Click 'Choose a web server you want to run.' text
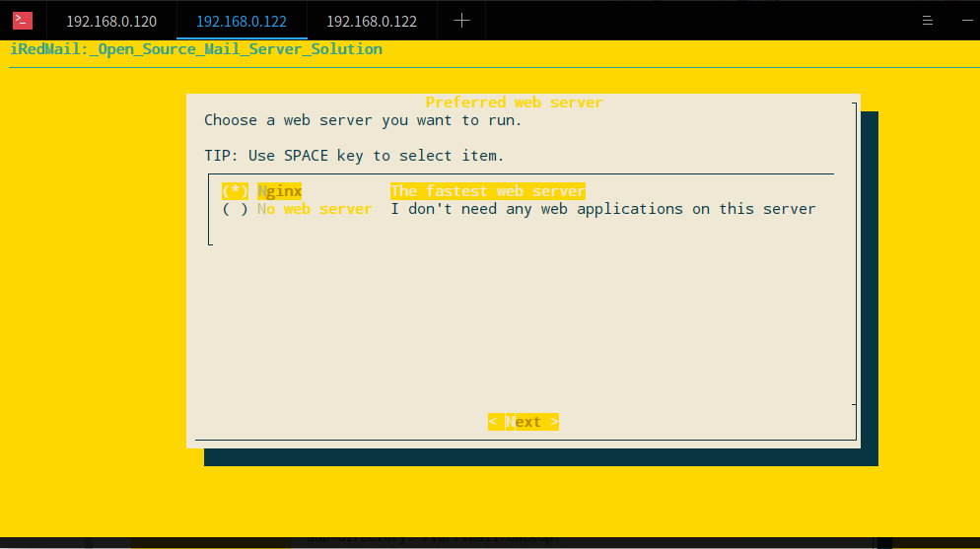The image size is (980, 549). point(363,120)
